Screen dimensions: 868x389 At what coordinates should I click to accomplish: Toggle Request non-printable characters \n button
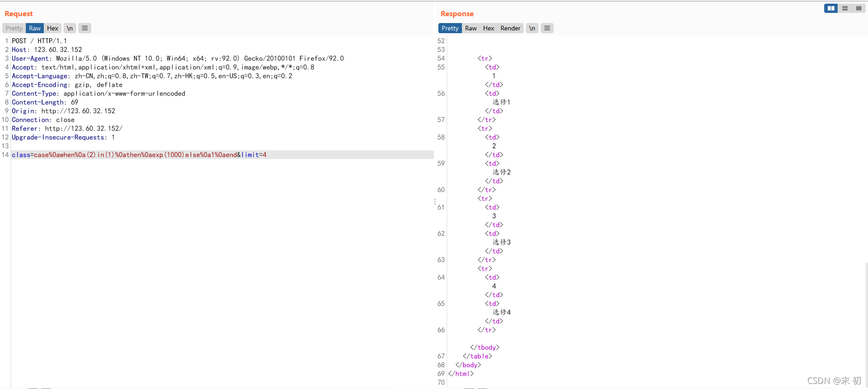click(x=70, y=28)
